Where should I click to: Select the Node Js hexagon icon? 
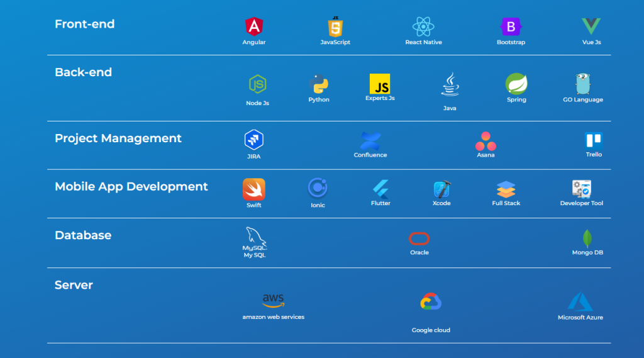pyautogui.click(x=257, y=84)
